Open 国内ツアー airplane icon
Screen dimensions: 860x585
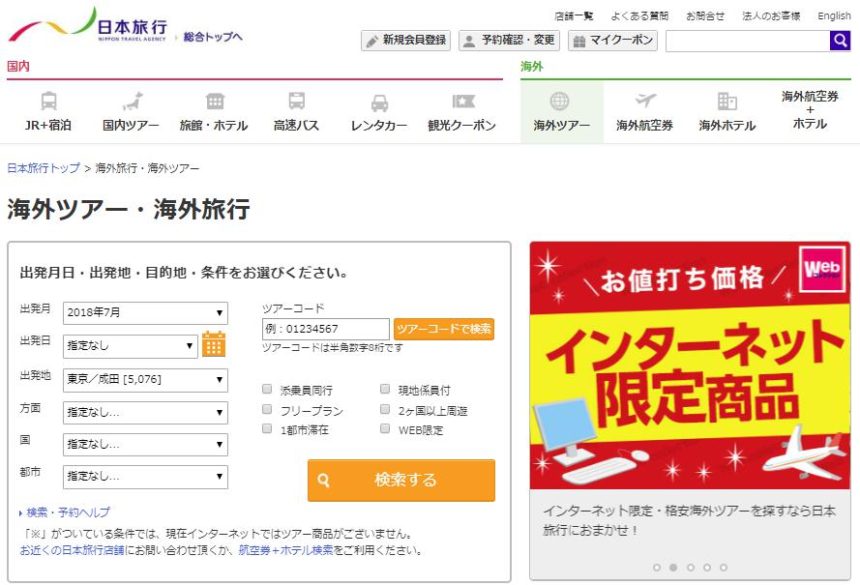131,101
